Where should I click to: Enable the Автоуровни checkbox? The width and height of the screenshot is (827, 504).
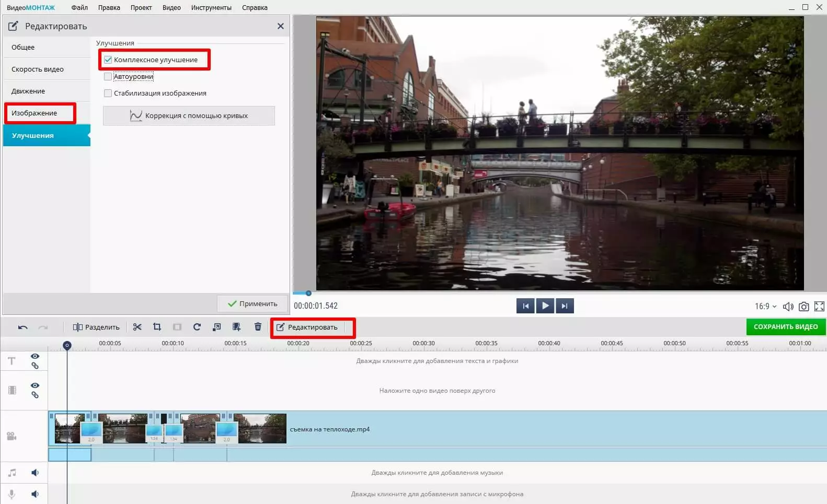pyautogui.click(x=108, y=77)
